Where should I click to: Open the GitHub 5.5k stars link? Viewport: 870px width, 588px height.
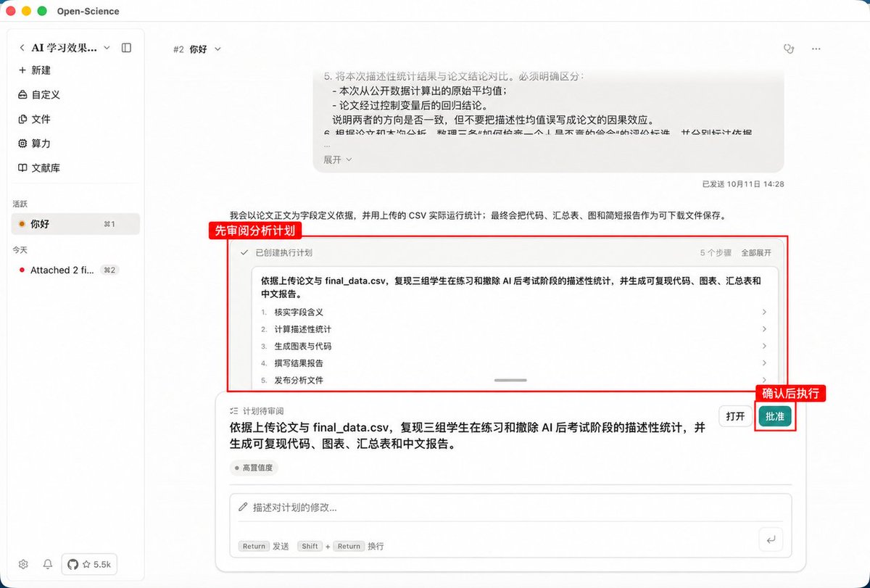pyautogui.click(x=88, y=564)
